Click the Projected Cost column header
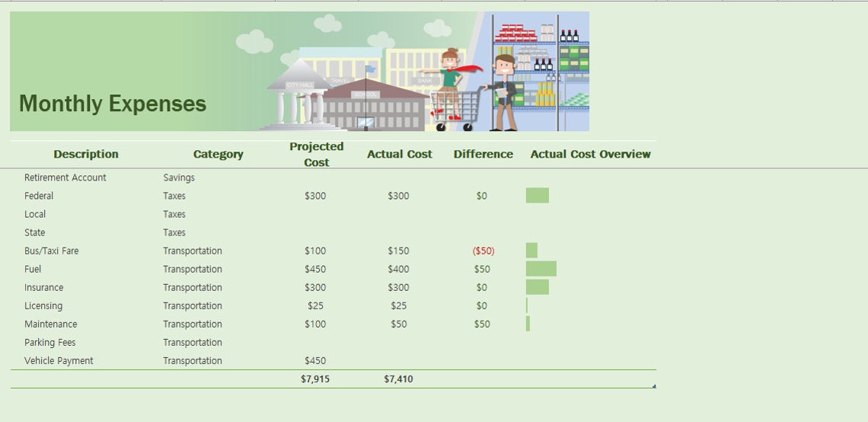The width and height of the screenshot is (868, 422). coord(316,154)
